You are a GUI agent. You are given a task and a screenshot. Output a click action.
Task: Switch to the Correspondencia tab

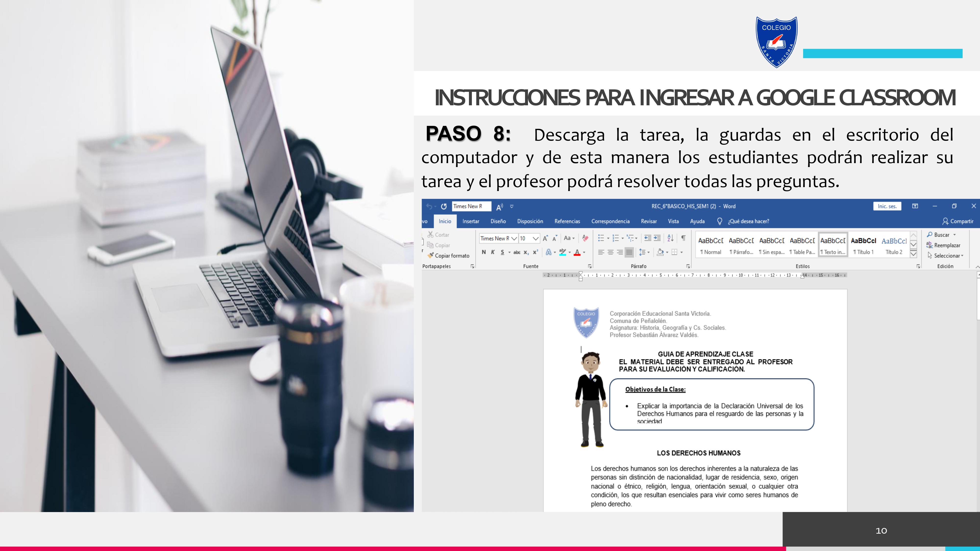[x=610, y=221]
